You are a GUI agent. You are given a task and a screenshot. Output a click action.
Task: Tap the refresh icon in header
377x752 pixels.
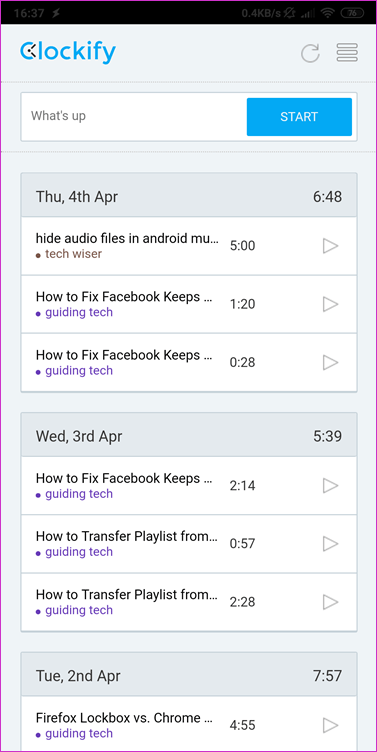click(x=310, y=53)
